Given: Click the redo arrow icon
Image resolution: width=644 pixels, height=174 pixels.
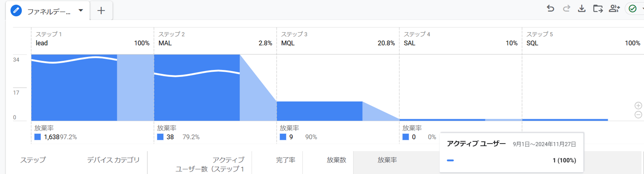Looking at the screenshot, I should coord(566,9).
